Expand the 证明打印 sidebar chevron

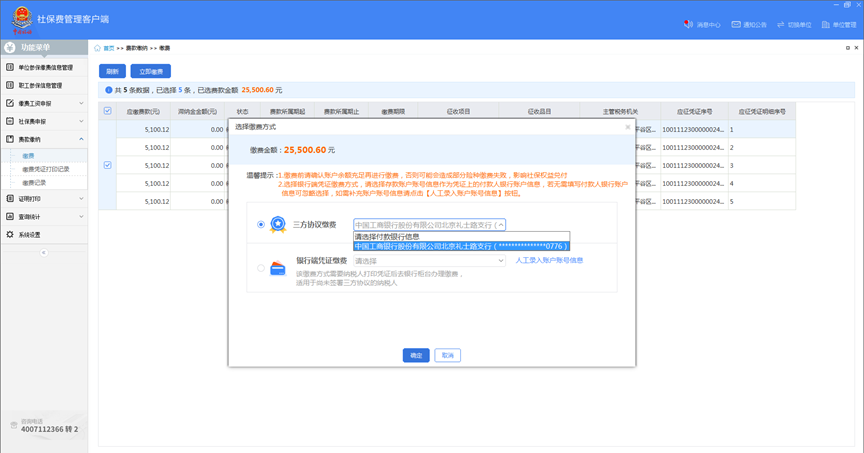click(x=81, y=198)
